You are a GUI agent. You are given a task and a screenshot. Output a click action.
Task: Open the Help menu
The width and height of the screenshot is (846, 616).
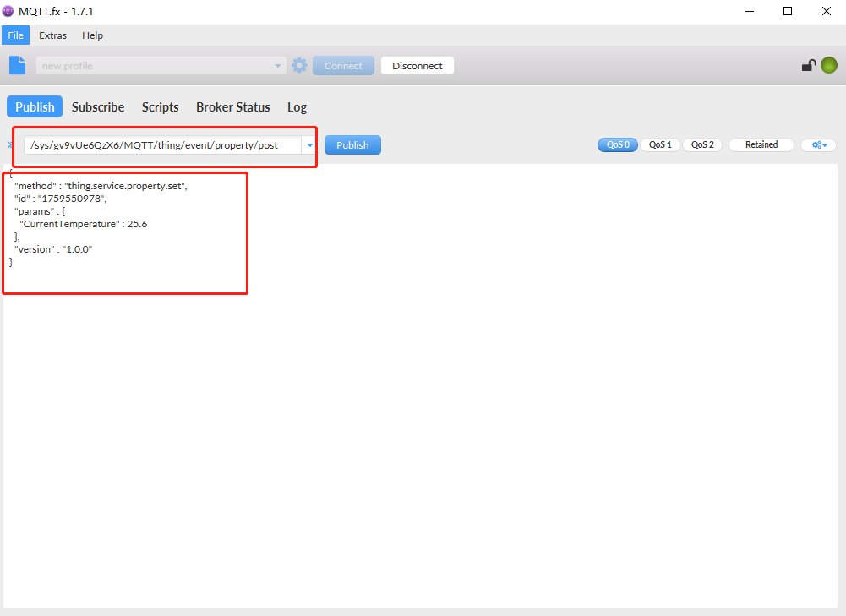pos(92,35)
